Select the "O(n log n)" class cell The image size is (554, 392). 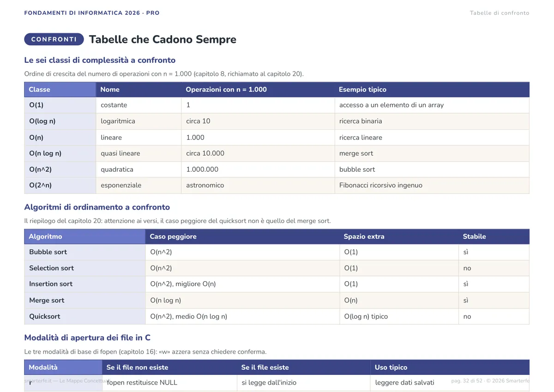(x=60, y=153)
